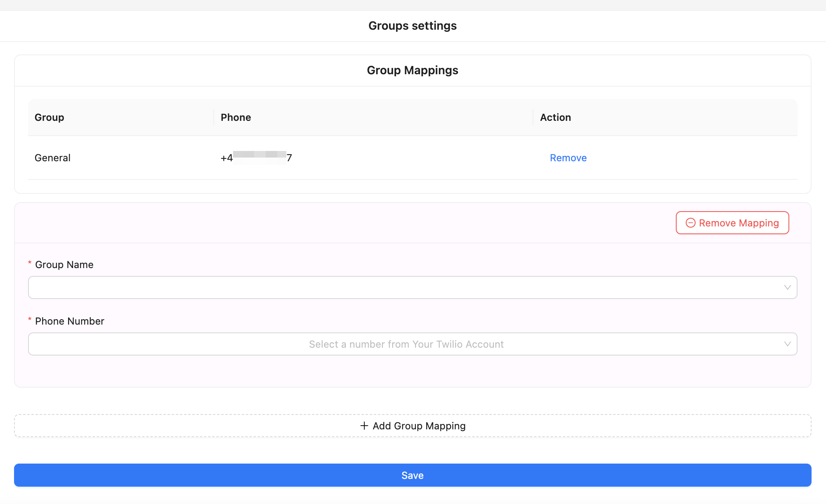
Task: Click the Phone column header
Action: [236, 118]
